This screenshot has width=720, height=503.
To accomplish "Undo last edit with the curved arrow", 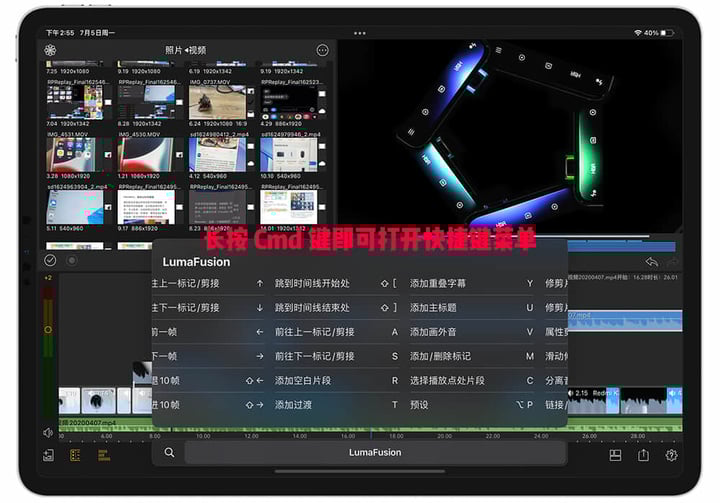I will pyautogui.click(x=652, y=262).
